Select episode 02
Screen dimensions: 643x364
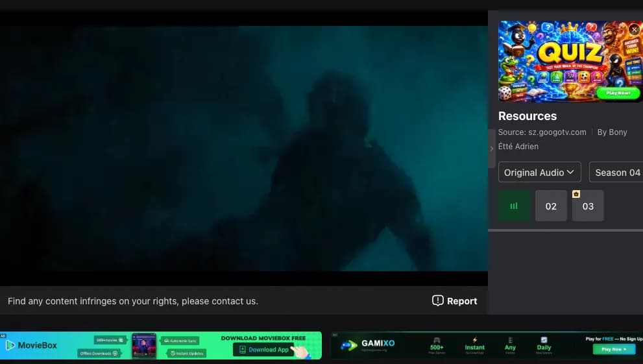(551, 206)
